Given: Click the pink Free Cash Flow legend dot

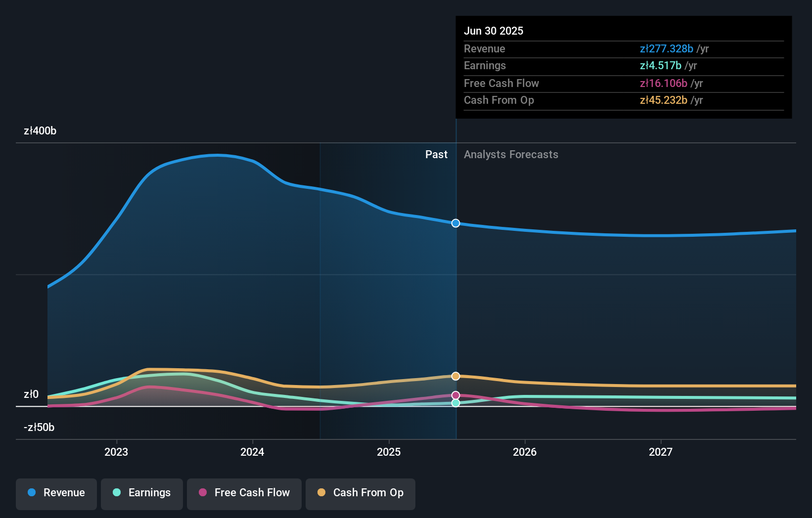Looking at the screenshot, I should pyautogui.click(x=202, y=492).
